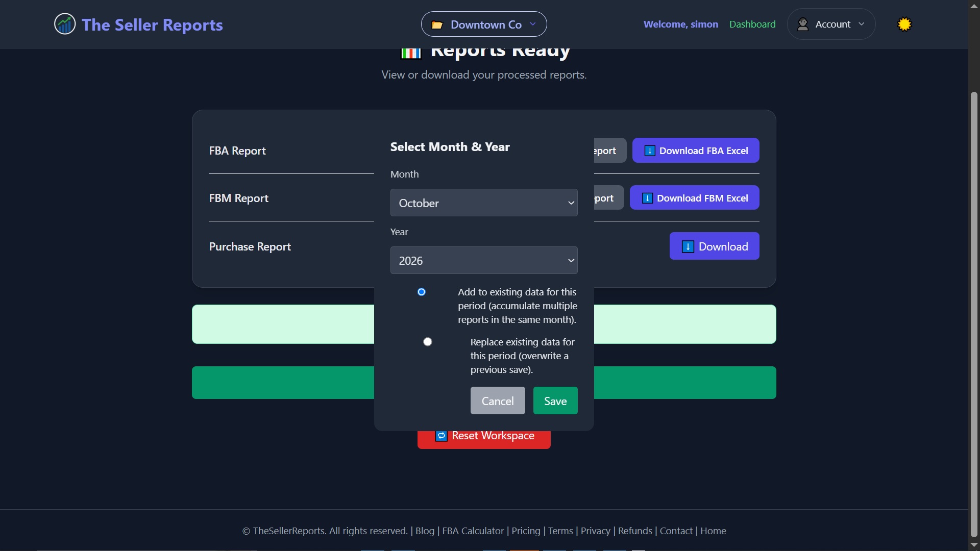The image size is (980, 551).
Task: Click Download FBM Excel button
Action: click(x=695, y=197)
